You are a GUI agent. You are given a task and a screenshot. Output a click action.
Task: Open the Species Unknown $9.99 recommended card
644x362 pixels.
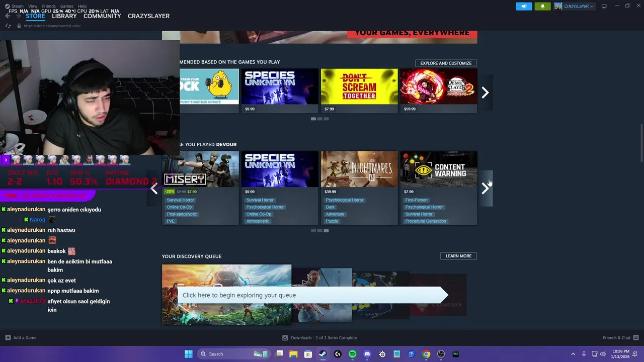[280, 90]
